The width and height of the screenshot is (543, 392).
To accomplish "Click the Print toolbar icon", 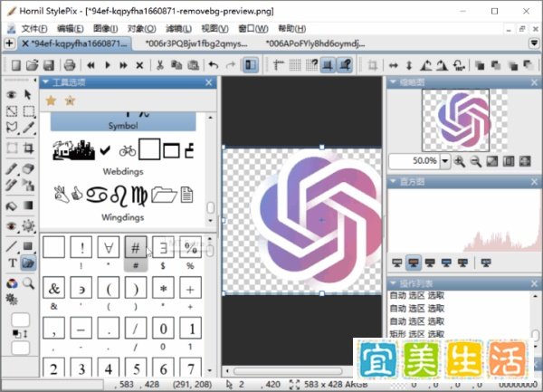I will pos(70,65).
